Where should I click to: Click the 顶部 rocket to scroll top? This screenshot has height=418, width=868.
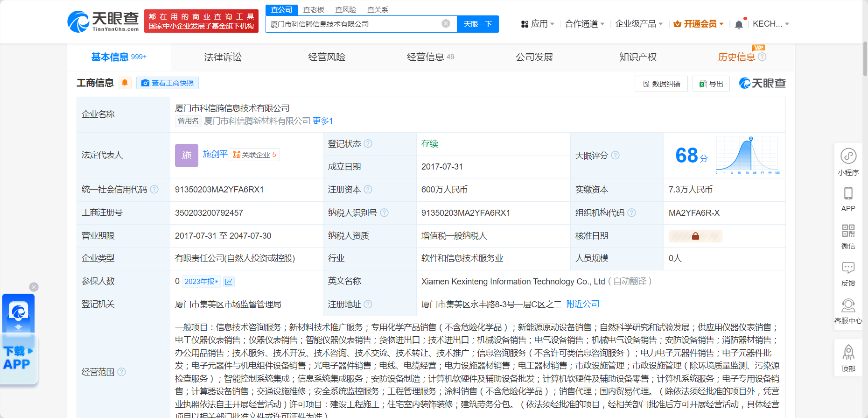pyautogui.click(x=848, y=353)
